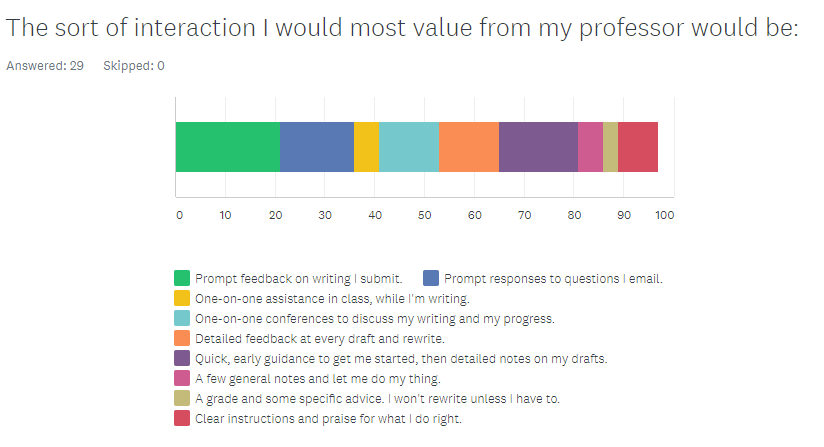The width and height of the screenshot is (824, 447).
Task: Click the green legend swatch for Prompt feedback
Action: [182, 278]
